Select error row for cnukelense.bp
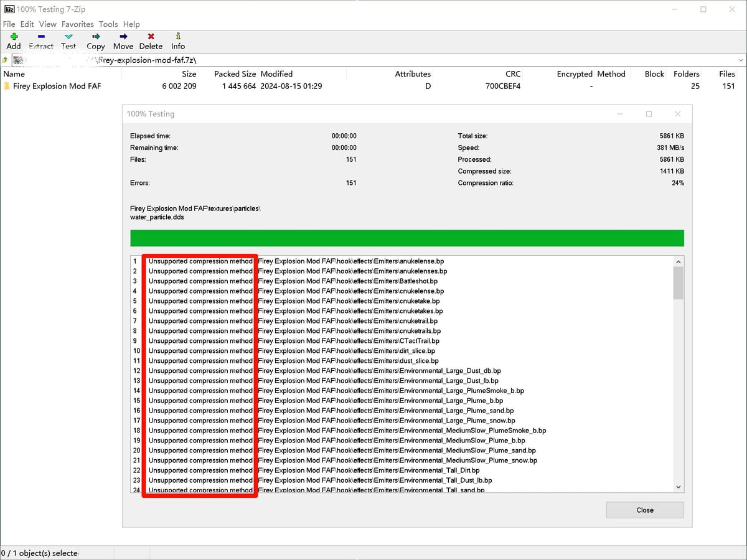 [402, 291]
